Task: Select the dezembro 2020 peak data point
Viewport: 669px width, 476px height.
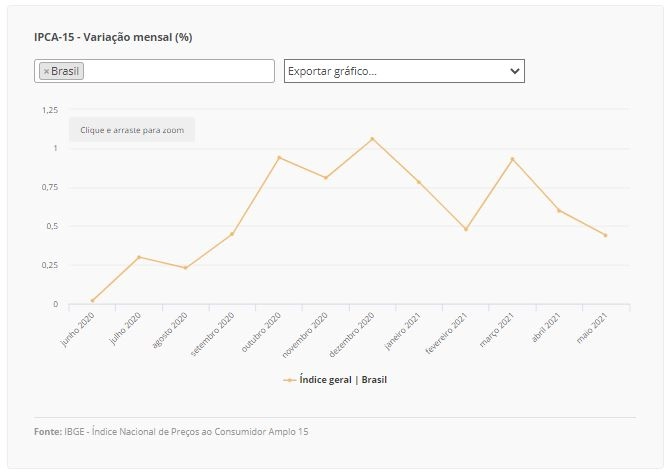Action: coord(372,139)
